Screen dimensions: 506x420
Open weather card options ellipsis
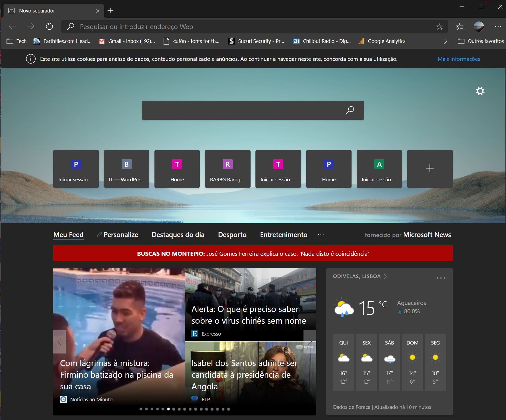[441, 278]
